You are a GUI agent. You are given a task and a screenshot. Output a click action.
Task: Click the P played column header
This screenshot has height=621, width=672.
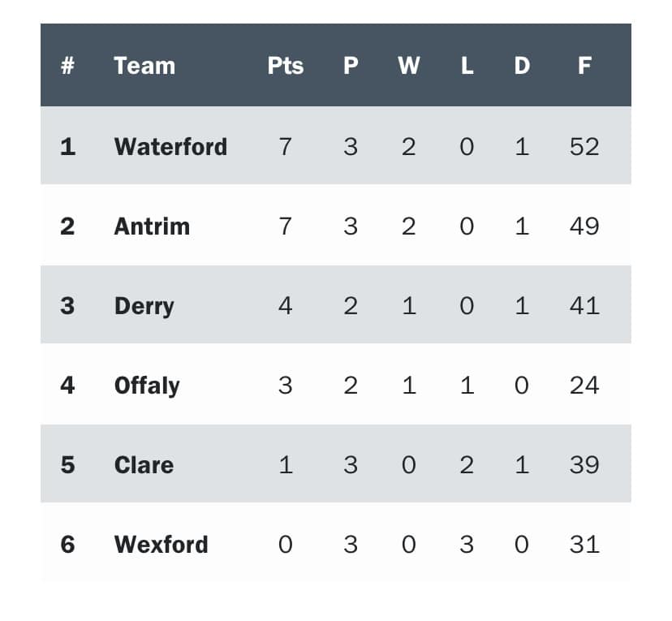pos(351,66)
